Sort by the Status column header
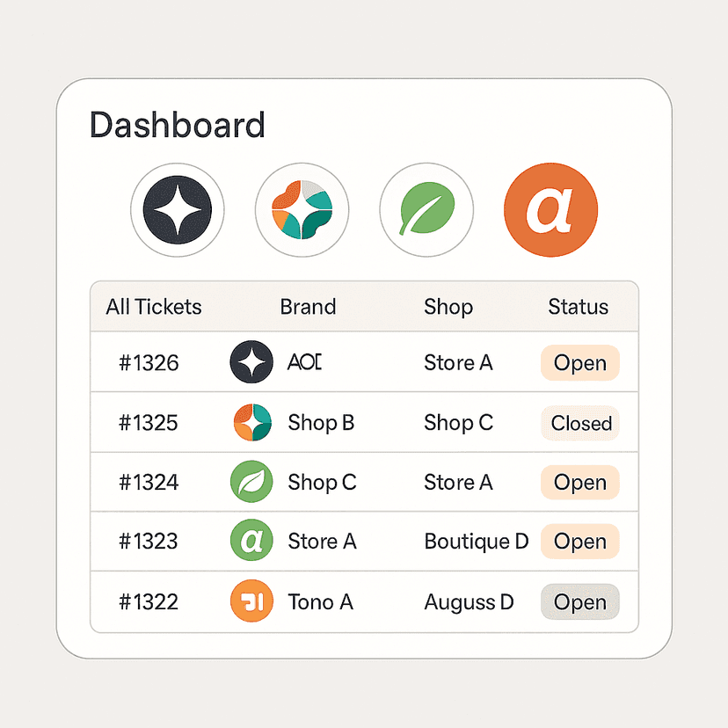The image size is (728, 728). coord(579,307)
